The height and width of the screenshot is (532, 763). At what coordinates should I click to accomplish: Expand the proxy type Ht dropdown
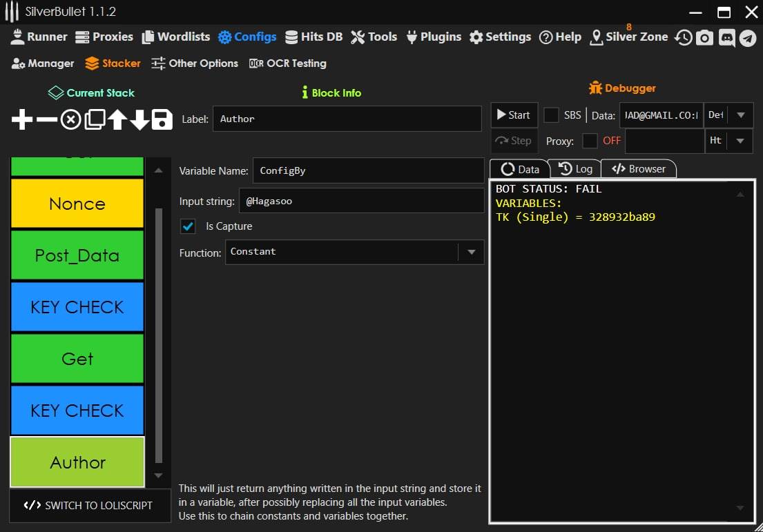point(740,141)
